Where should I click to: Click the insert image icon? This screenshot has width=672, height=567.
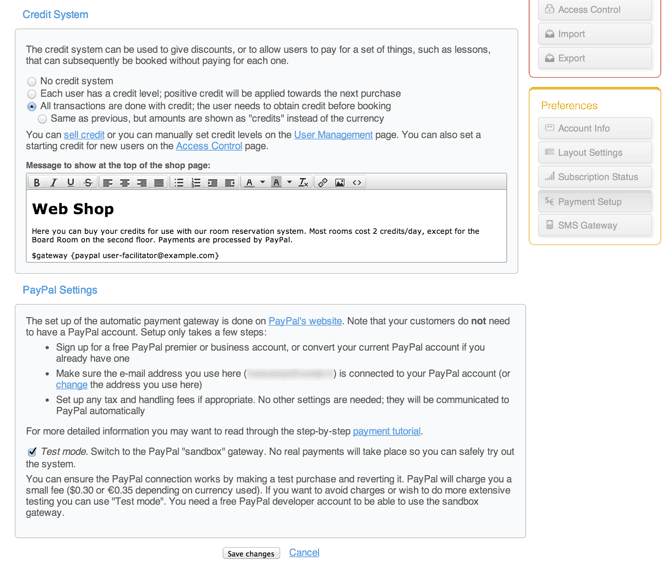click(340, 183)
